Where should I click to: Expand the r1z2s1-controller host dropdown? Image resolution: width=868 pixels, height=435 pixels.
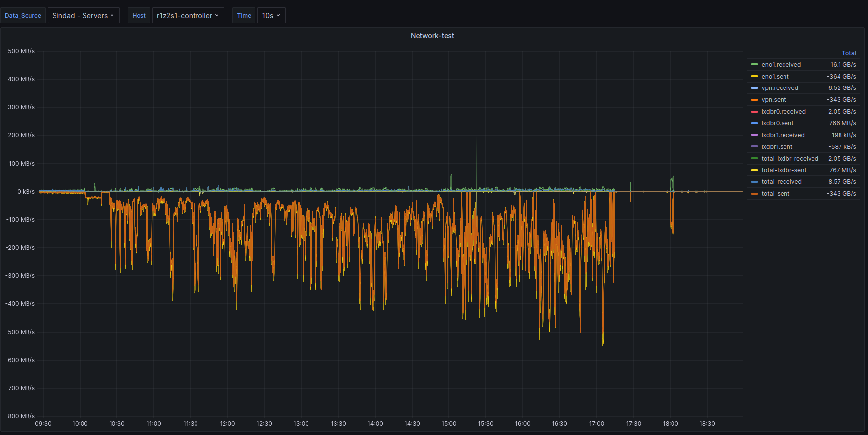coord(188,16)
